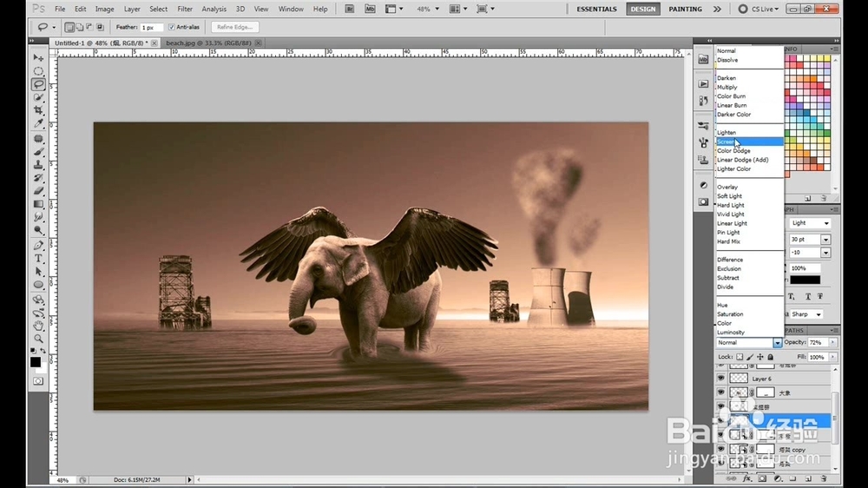Screen dimensions: 868x488
Task: Select the Zoom tool
Action: click(x=38, y=339)
